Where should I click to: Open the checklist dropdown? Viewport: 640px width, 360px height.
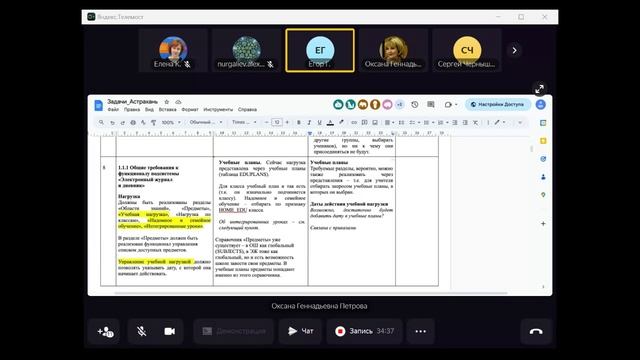415,122
